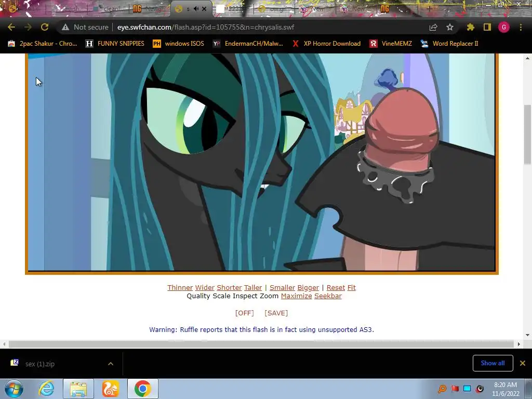Screen dimensions: 532x399
Task: Click Show all downloads button
Action: tap(493, 363)
